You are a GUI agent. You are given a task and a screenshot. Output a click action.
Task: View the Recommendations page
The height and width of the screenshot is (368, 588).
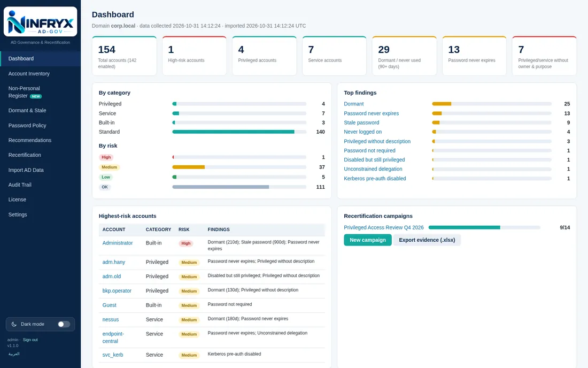41,140
